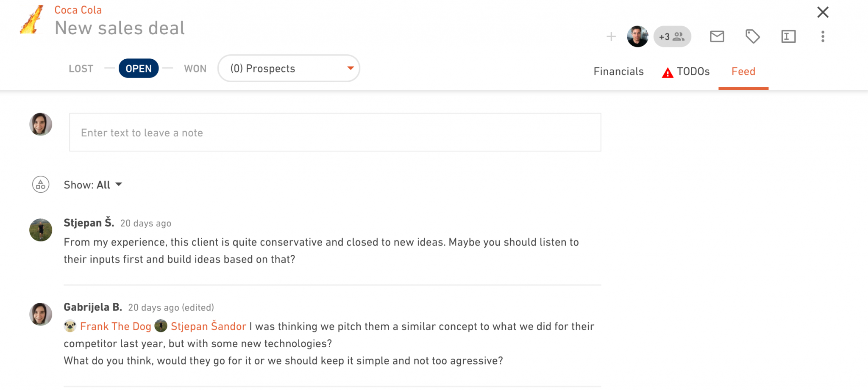Open the (0) Prospects stage dropdown
The width and height of the screenshot is (868, 390).
(x=289, y=68)
